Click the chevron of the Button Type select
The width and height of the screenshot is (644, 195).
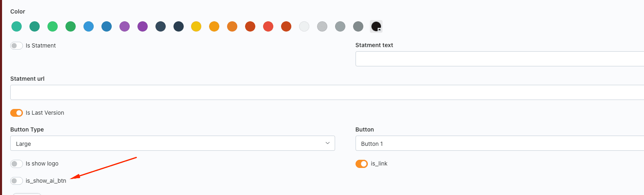tap(327, 143)
